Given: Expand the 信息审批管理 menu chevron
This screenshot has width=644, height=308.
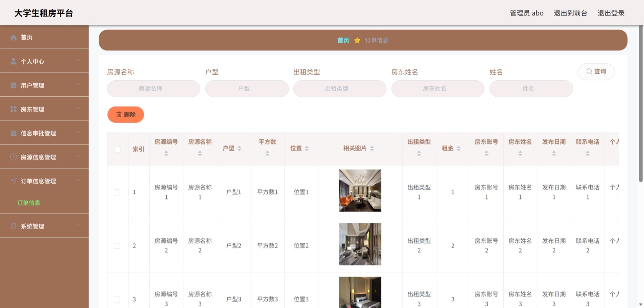Looking at the screenshot, I should click(x=78, y=132).
